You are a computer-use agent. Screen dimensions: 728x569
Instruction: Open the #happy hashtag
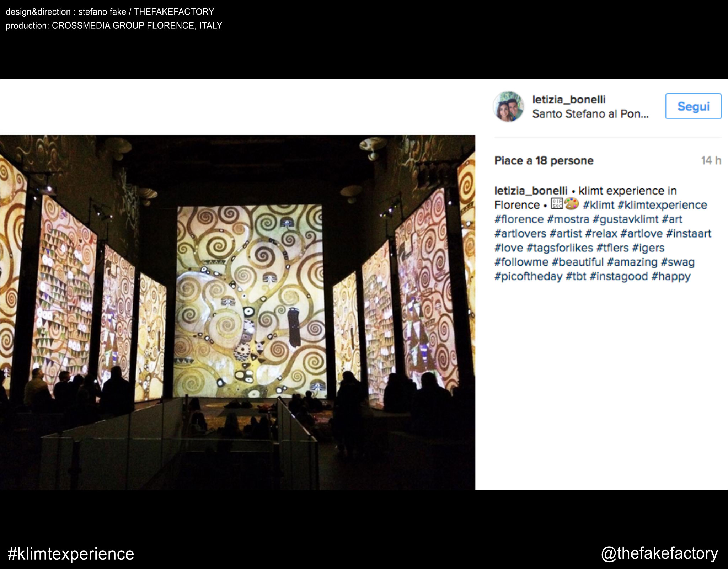671,276
